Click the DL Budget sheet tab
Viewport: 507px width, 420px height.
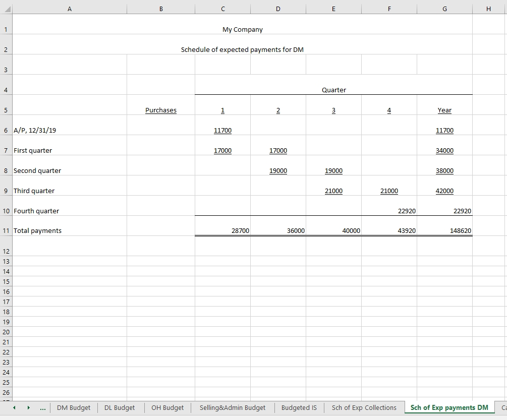pyautogui.click(x=120, y=407)
